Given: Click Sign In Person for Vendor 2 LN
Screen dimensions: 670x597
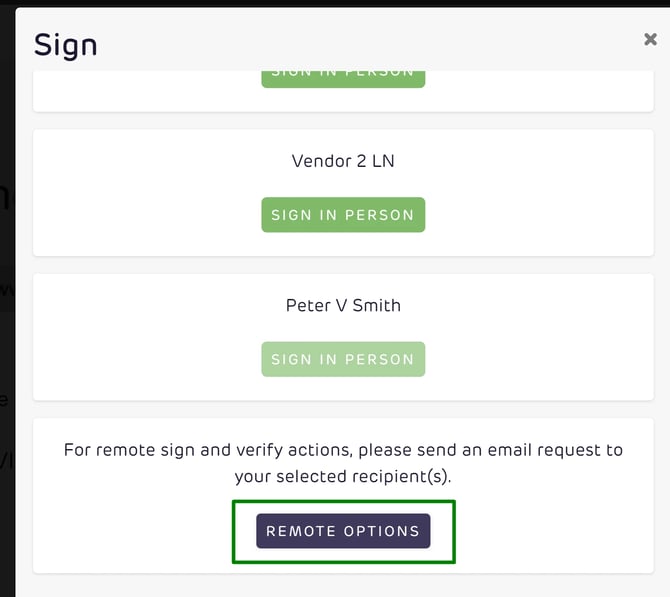Looking at the screenshot, I should (x=343, y=215).
